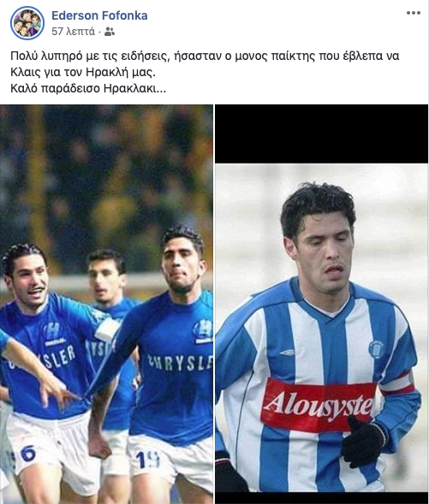Open Ederson Fofonka's round profile picture
This screenshot has width=429, height=504.
pos(27,23)
